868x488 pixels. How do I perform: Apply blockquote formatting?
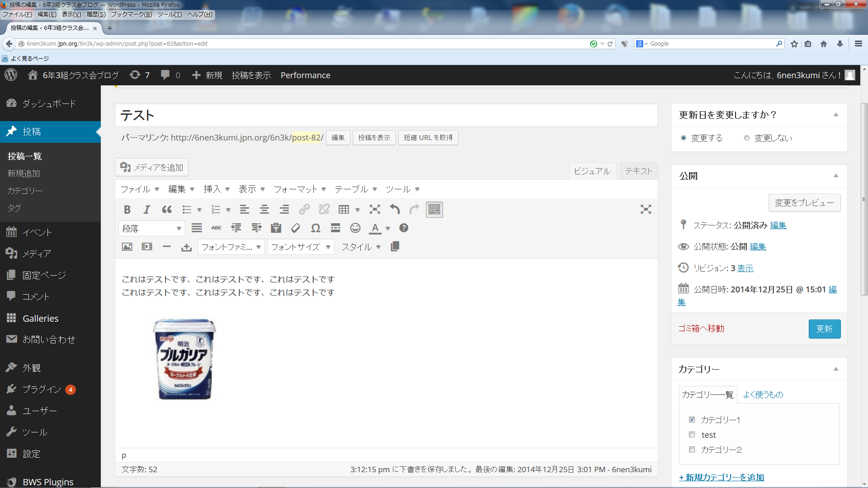click(167, 209)
